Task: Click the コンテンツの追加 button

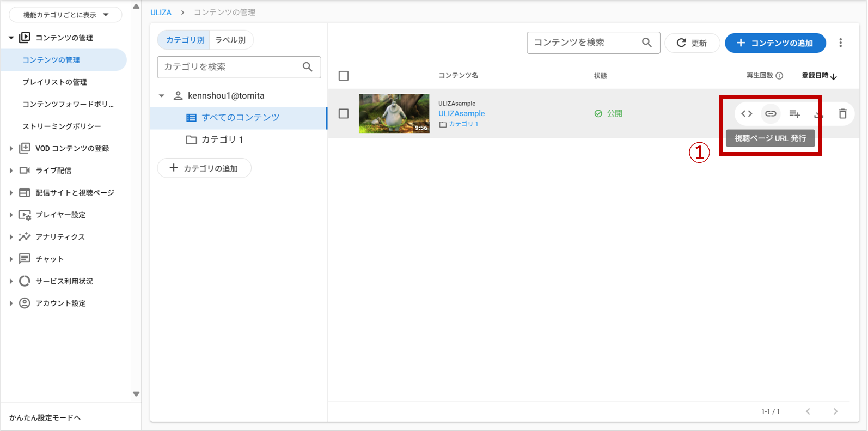Action: [x=775, y=43]
